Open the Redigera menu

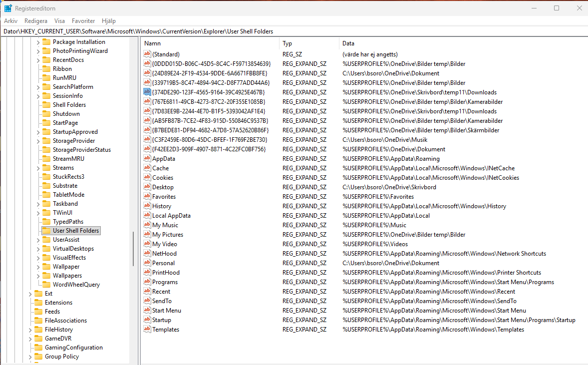(x=36, y=21)
